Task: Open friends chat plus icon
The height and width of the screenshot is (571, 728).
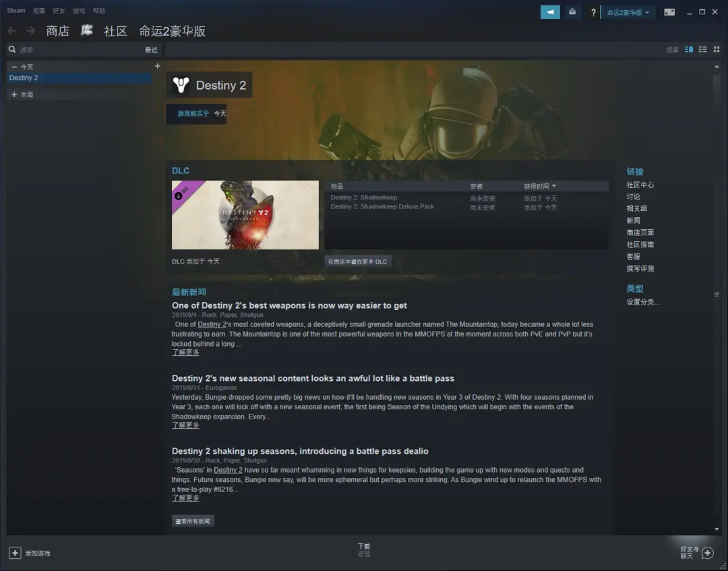Action: 708,552
